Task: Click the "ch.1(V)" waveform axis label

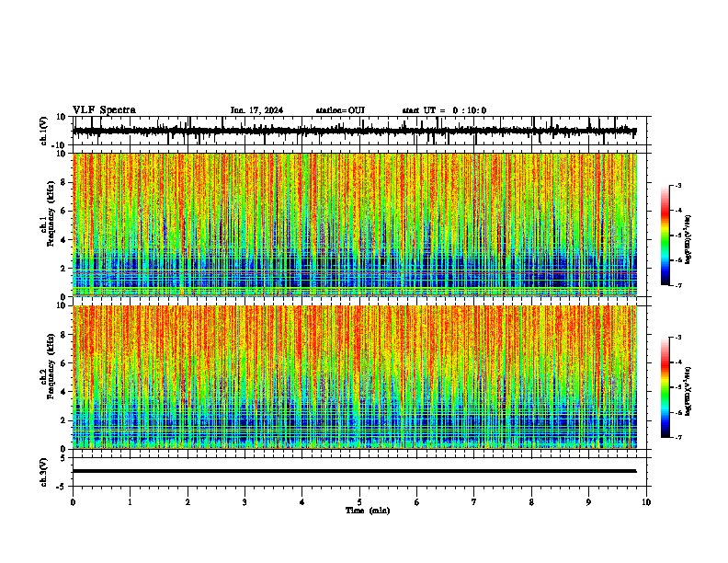Action: [44, 131]
